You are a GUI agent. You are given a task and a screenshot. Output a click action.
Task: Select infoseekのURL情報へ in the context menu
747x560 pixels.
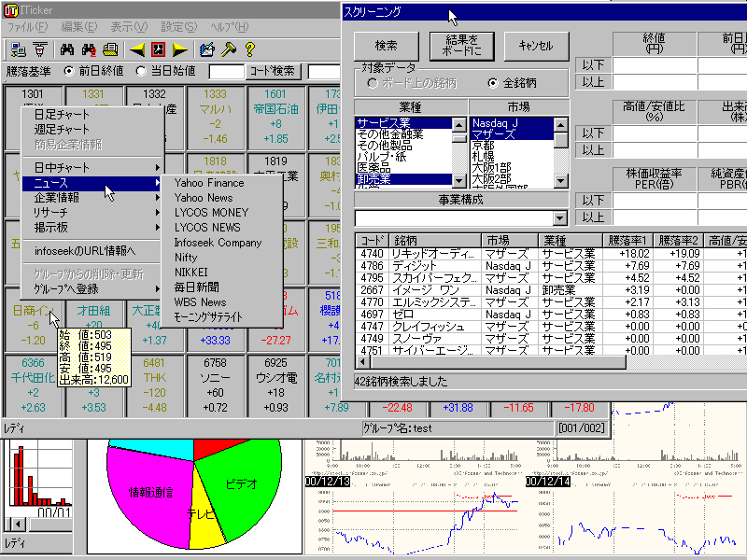[93, 251]
